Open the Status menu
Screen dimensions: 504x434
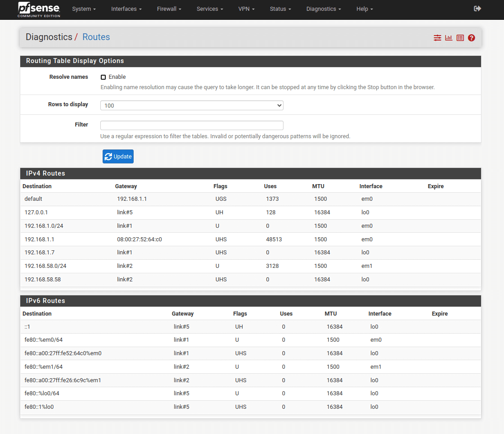tap(280, 9)
